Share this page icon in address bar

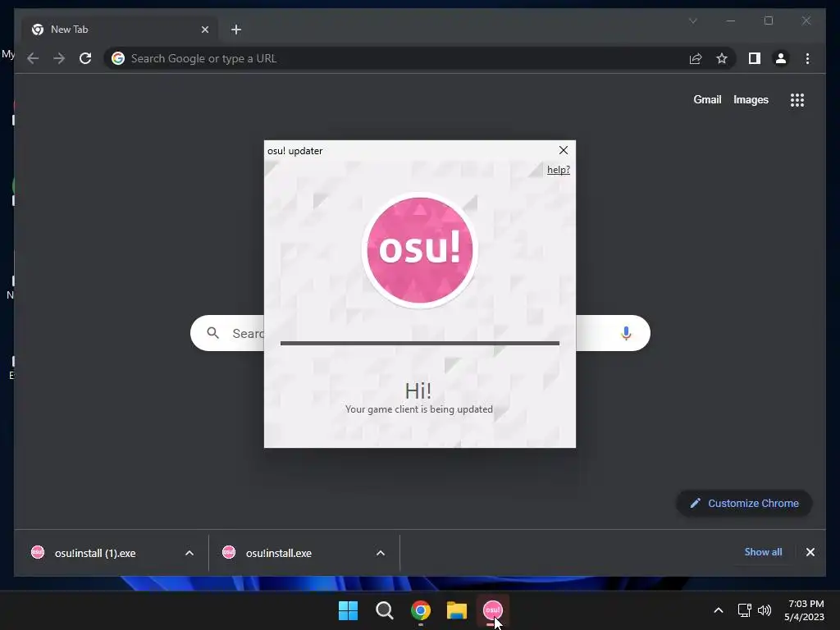[x=696, y=58]
